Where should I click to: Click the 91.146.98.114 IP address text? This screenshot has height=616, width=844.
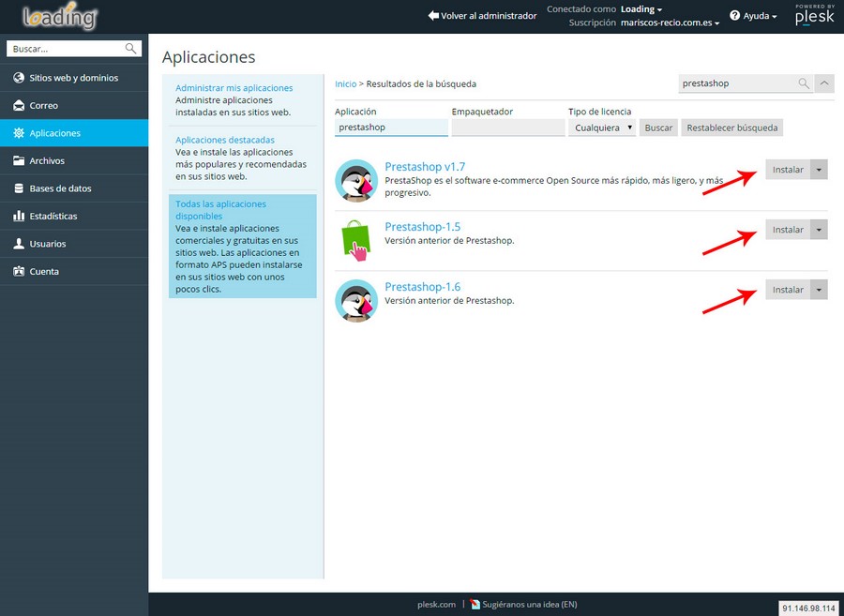tap(809, 608)
